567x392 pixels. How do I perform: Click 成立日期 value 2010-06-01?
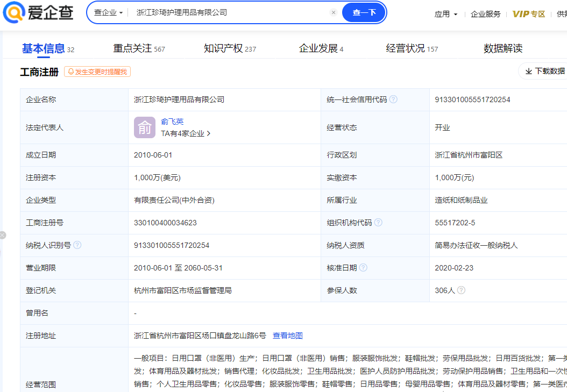[153, 155]
